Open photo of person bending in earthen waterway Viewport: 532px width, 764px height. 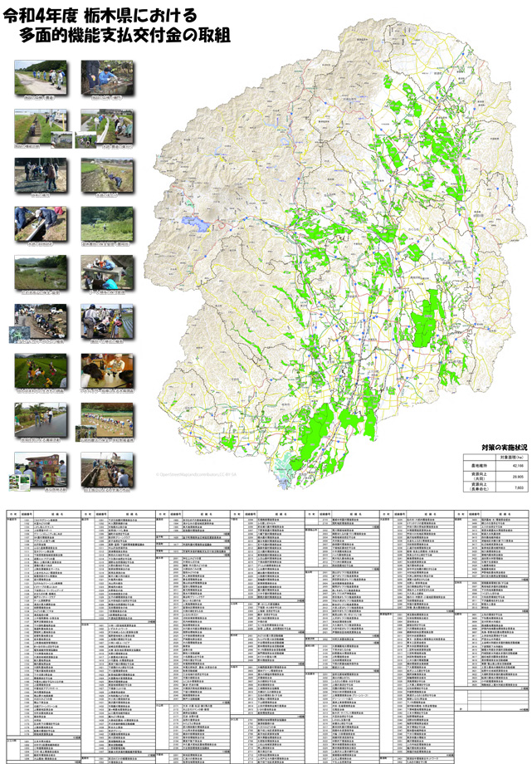pyautogui.click(x=107, y=175)
